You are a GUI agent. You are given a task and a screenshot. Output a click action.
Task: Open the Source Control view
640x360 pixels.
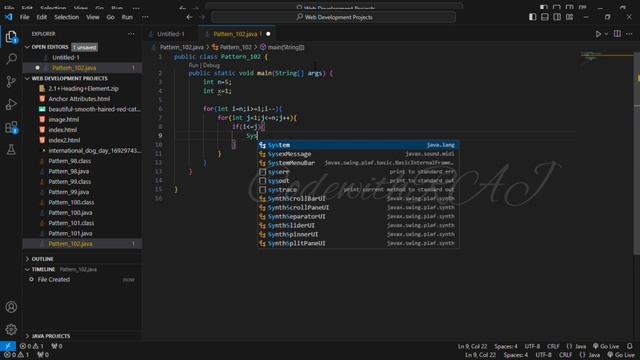pos(11,82)
